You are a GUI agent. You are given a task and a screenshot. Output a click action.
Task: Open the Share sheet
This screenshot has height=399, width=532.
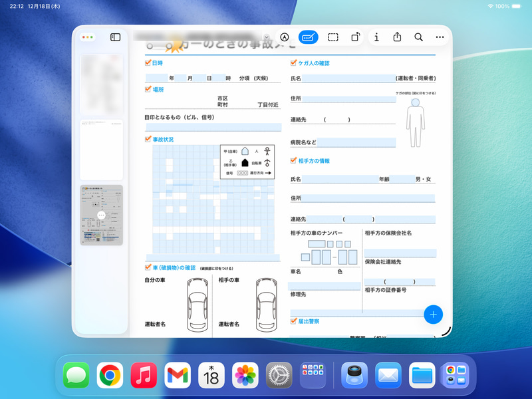(x=398, y=38)
